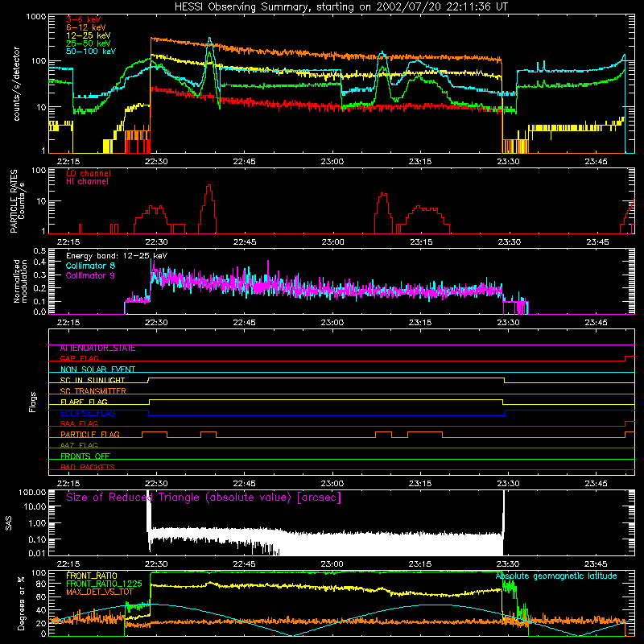Click the ATTENUATOR_STATE flag label
Viewport: 644px width, 644px height.
pos(97,349)
